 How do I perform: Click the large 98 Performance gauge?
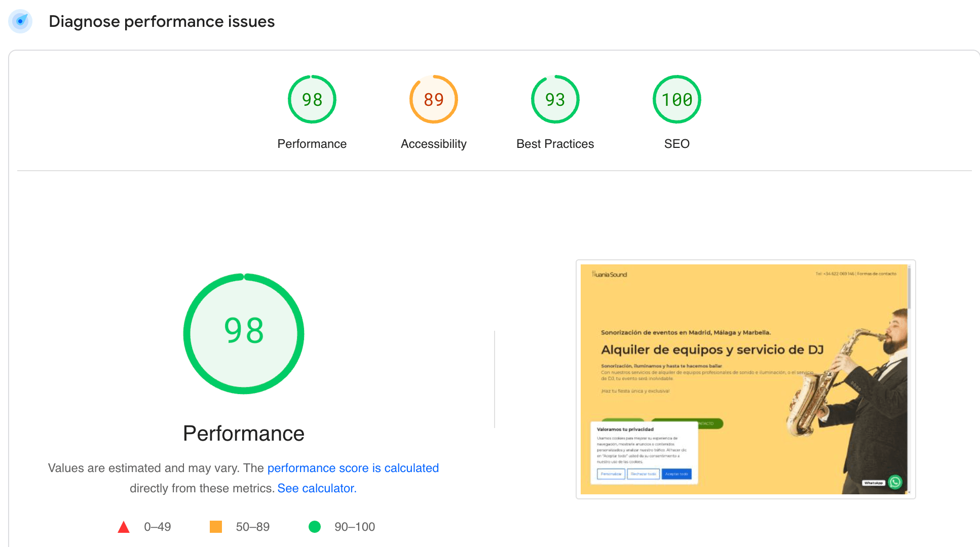click(244, 333)
